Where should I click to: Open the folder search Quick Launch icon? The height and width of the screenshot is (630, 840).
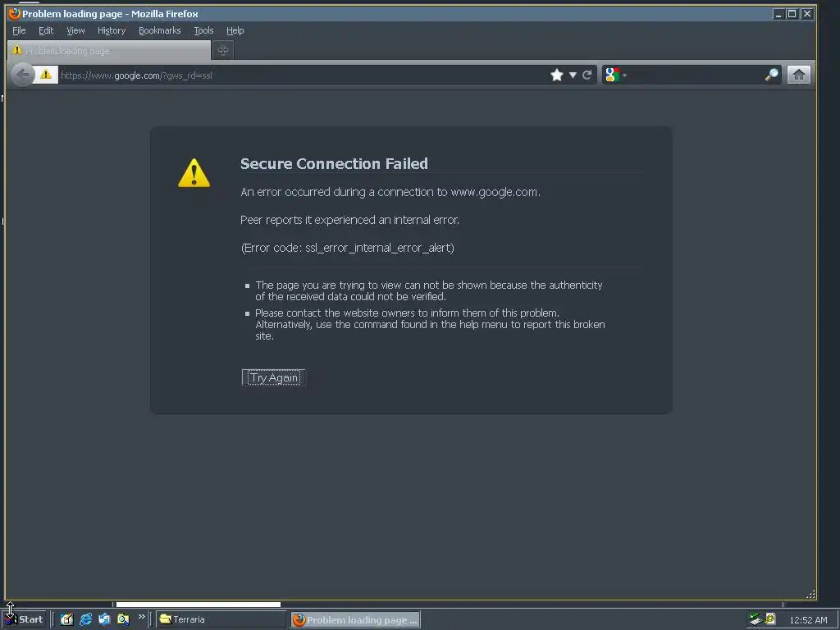pos(123,619)
